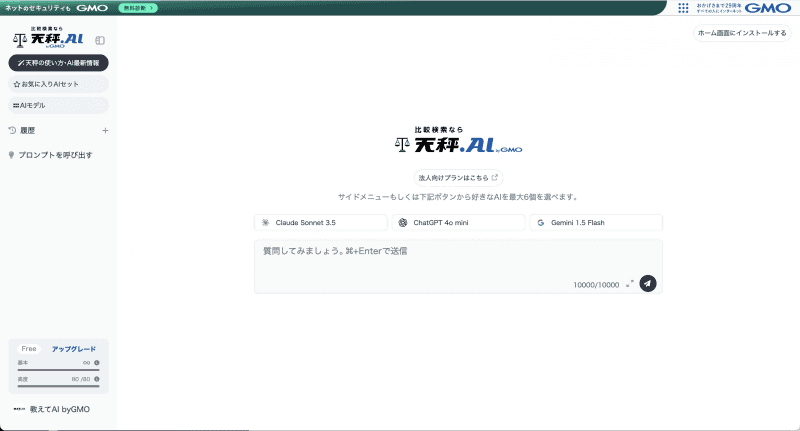Click the ChatGPT 4o mini OpenAI icon
The height and width of the screenshot is (431, 800).
(403, 222)
